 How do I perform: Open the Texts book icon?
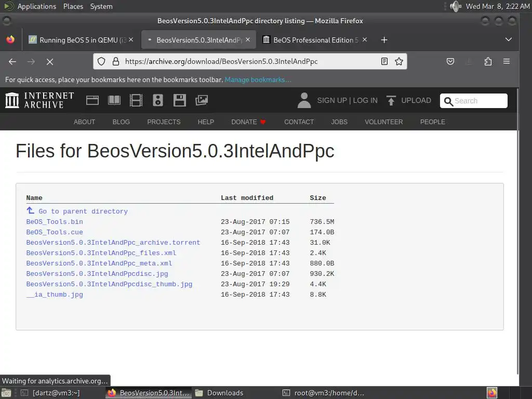click(x=114, y=100)
